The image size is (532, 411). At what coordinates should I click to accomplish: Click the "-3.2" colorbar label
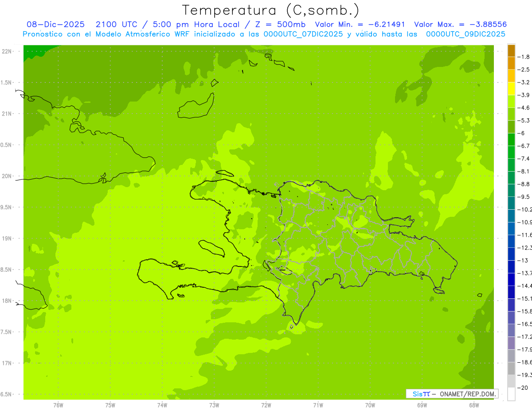(524, 82)
